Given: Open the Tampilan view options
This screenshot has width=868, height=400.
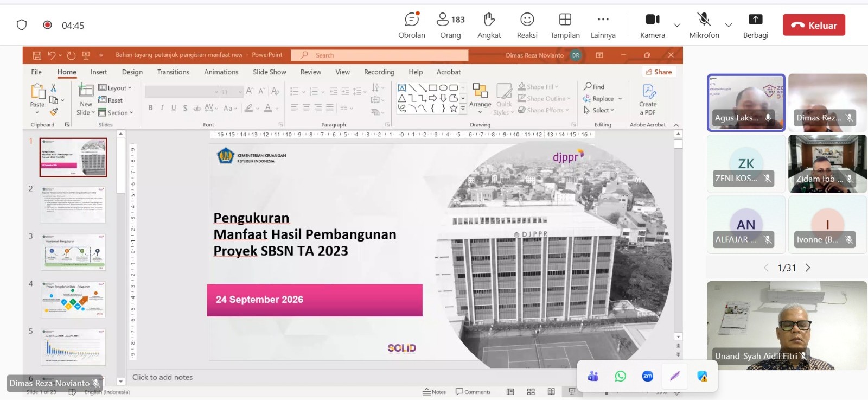Looking at the screenshot, I should click(565, 26).
